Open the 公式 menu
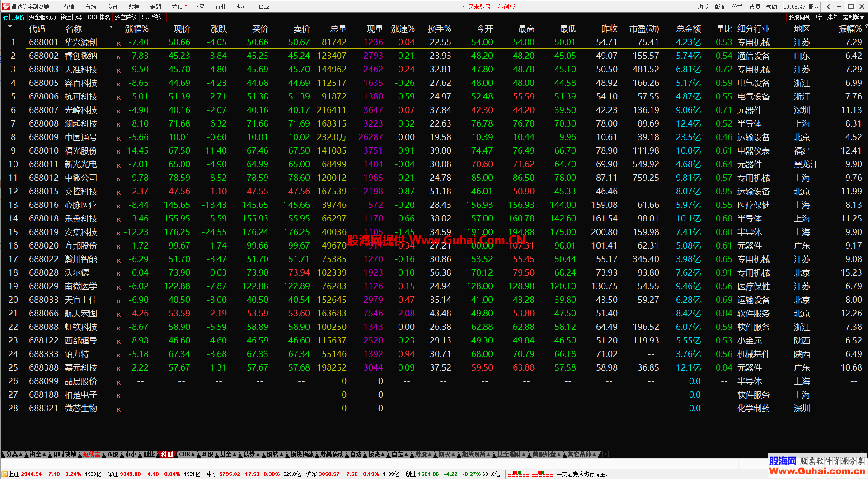This screenshot has width=868, height=479. [x=737, y=7]
